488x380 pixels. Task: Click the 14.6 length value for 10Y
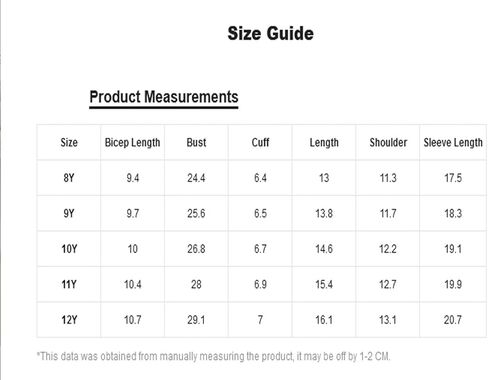324,249
